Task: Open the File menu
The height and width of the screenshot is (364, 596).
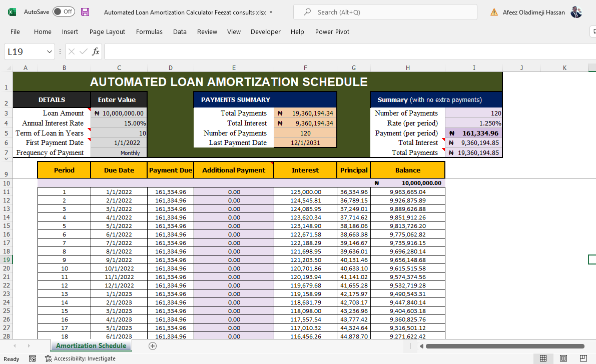Action: [15, 31]
